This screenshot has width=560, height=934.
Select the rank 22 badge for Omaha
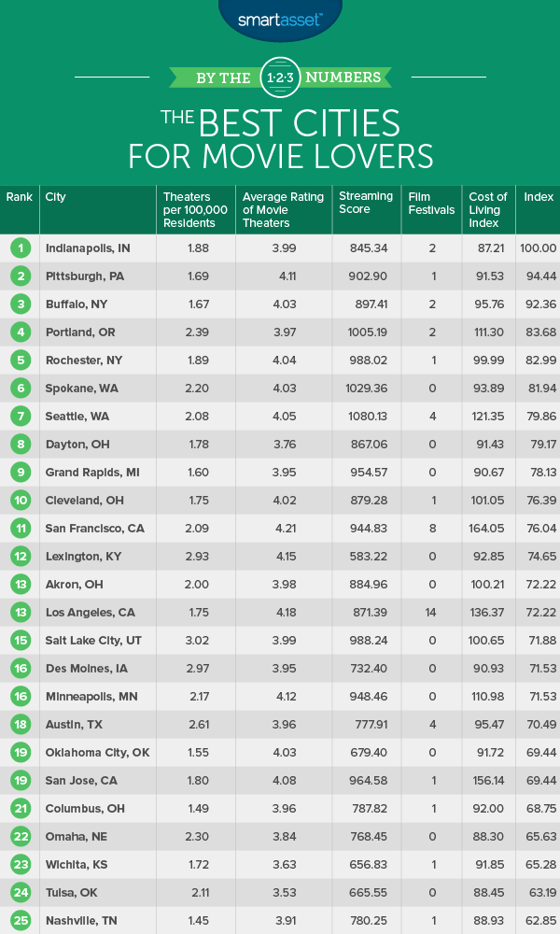click(19, 838)
